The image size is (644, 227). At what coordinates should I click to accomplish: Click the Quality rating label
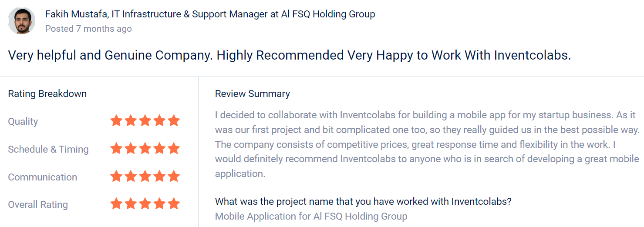(23, 122)
